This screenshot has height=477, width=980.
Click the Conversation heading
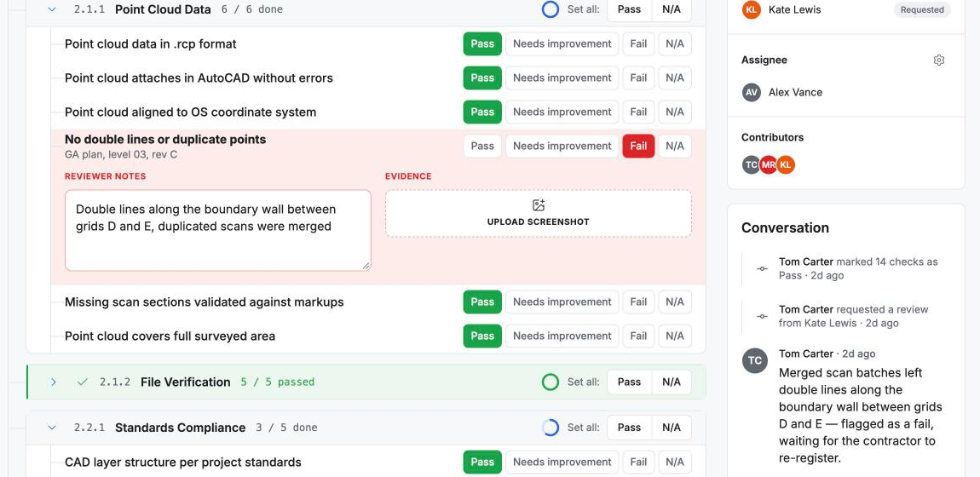click(x=785, y=228)
